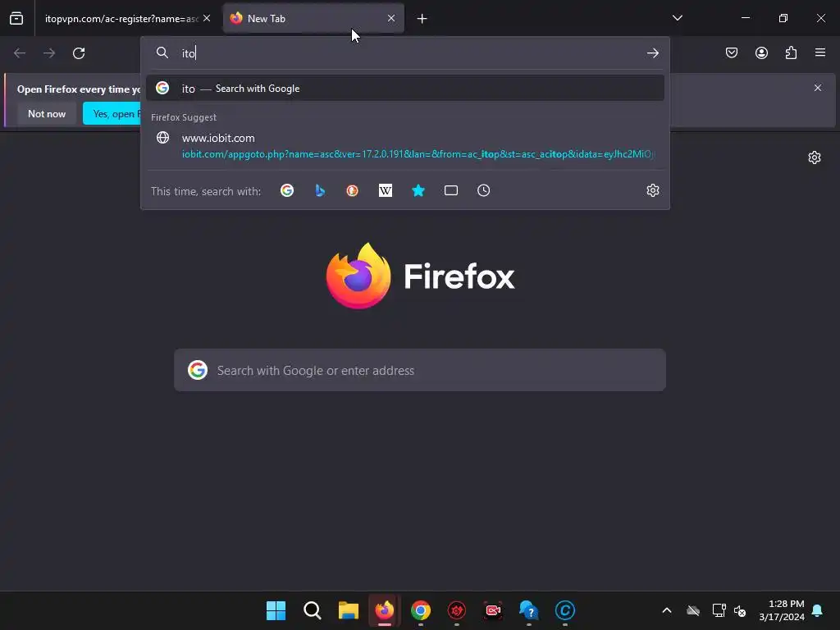Search history with clock icon
The height and width of the screenshot is (630, 840).
[x=484, y=190]
